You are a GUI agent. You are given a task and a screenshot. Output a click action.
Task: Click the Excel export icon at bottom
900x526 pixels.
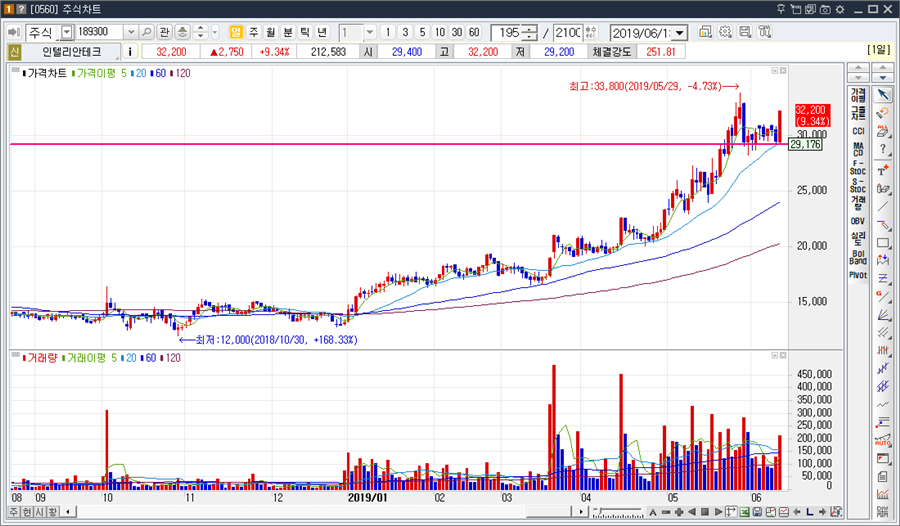[x=744, y=512]
